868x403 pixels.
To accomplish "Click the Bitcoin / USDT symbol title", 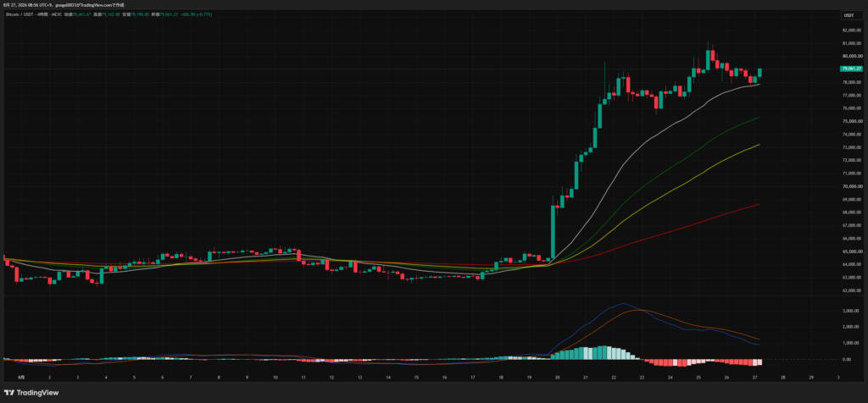I will 18,14.
